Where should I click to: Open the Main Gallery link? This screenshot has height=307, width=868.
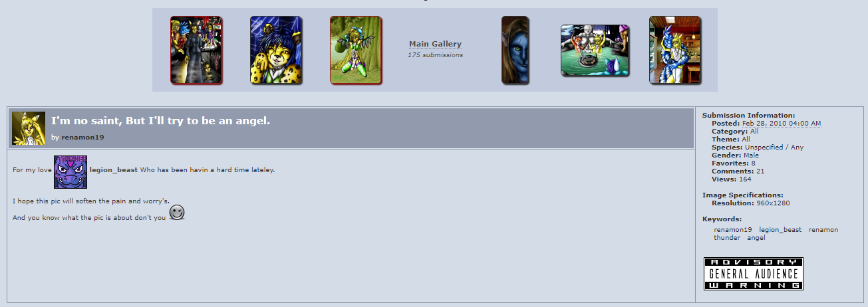click(435, 44)
